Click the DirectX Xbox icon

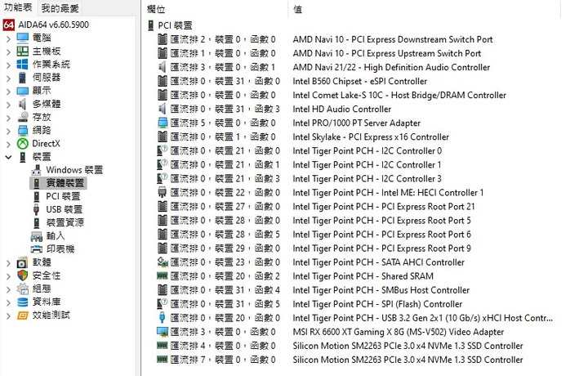(x=23, y=143)
